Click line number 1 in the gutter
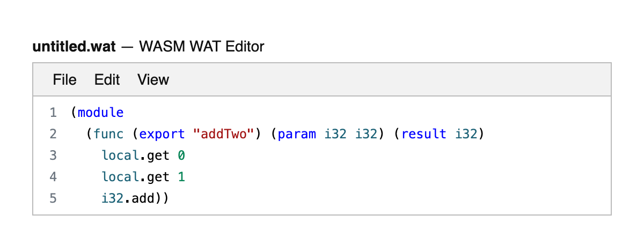 (53, 113)
